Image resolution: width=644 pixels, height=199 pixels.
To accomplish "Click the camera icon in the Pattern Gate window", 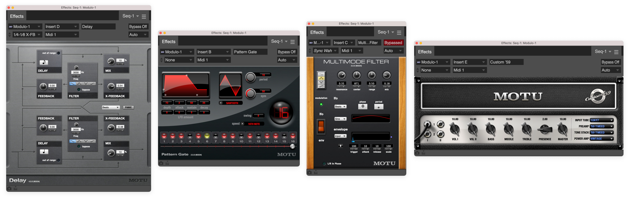I will pos(161,163).
